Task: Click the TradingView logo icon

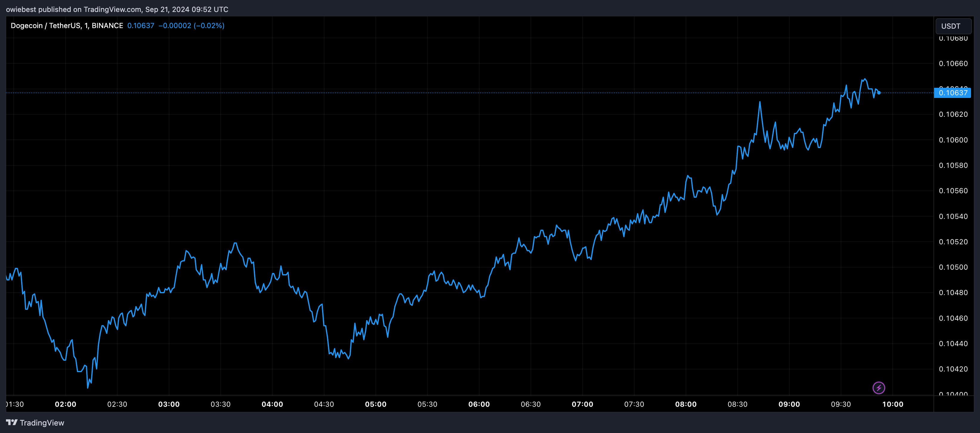Action: click(11, 422)
